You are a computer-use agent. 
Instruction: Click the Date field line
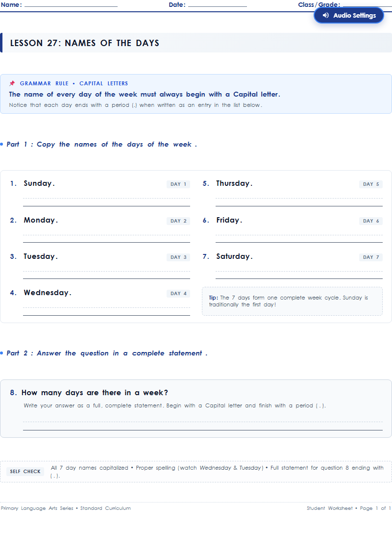coord(218,5)
